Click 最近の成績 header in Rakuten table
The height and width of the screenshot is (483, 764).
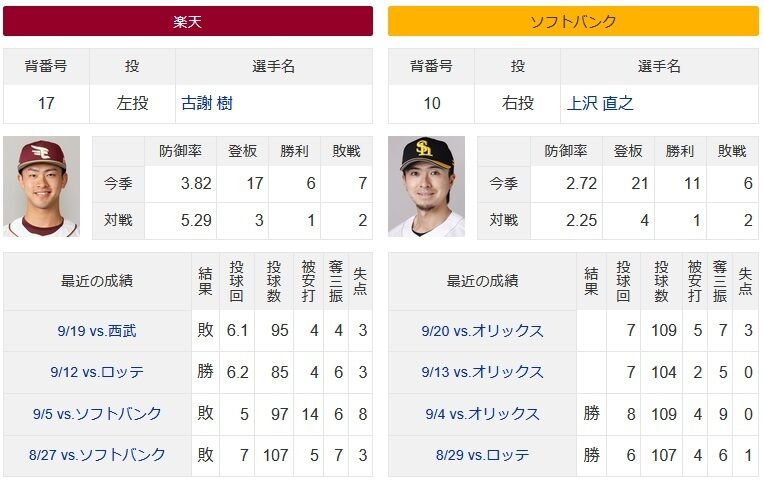click(x=97, y=281)
